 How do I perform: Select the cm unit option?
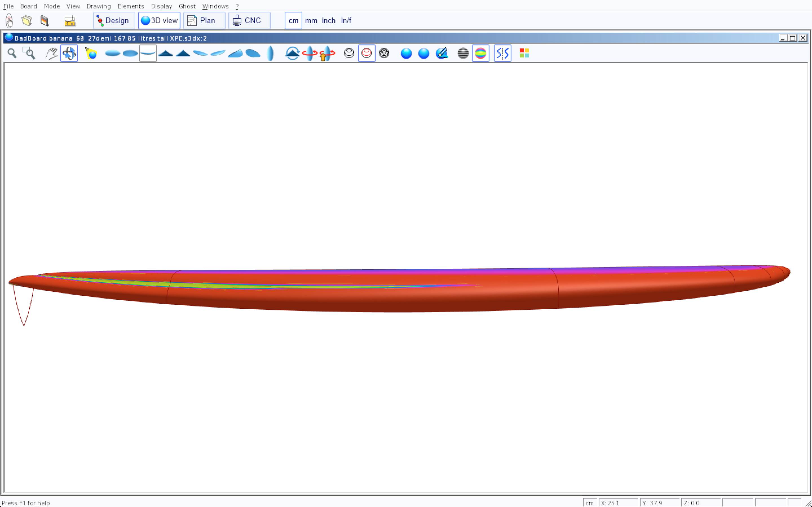pos(293,21)
